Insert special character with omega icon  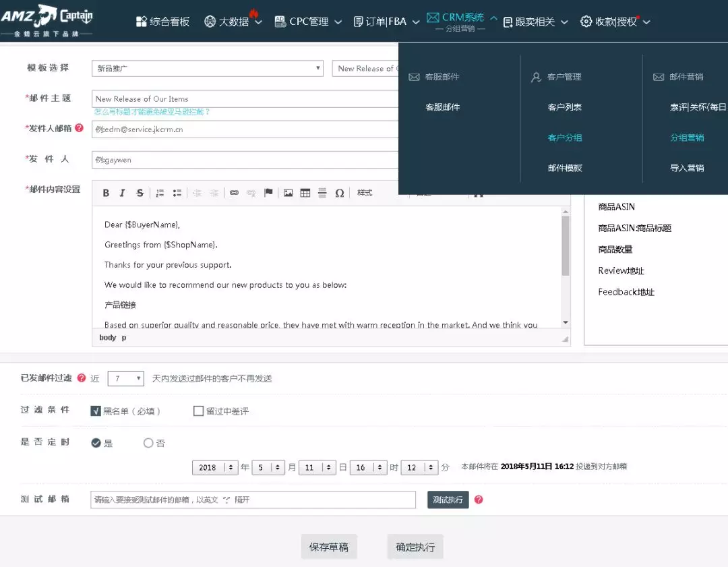click(339, 193)
